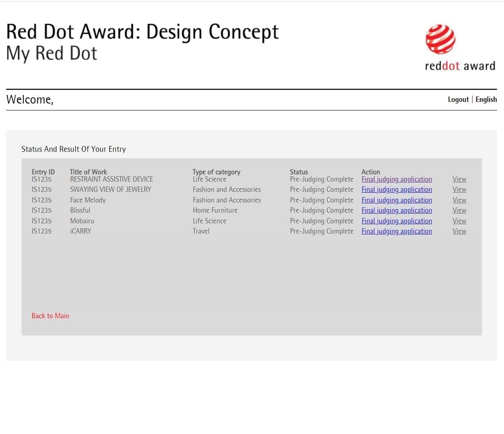Open Final judging application for SWAYING VIEW OF JEWELRY
This screenshot has height=434, width=504.
pyautogui.click(x=397, y=189)
